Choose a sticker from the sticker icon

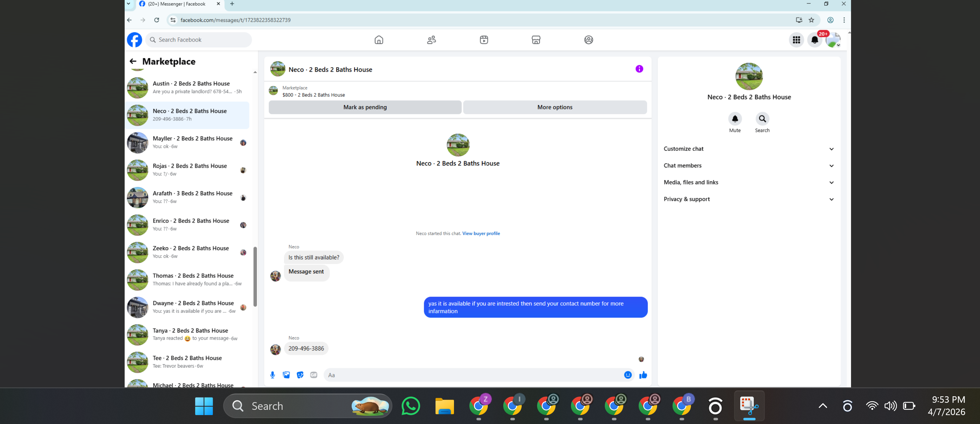(300, 375)
